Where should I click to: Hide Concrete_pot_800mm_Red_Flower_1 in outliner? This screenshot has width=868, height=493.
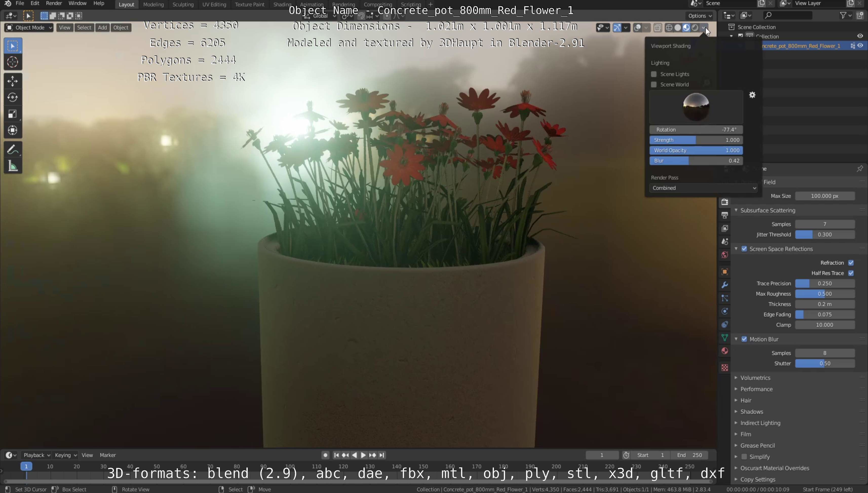[x=860, y=46]
